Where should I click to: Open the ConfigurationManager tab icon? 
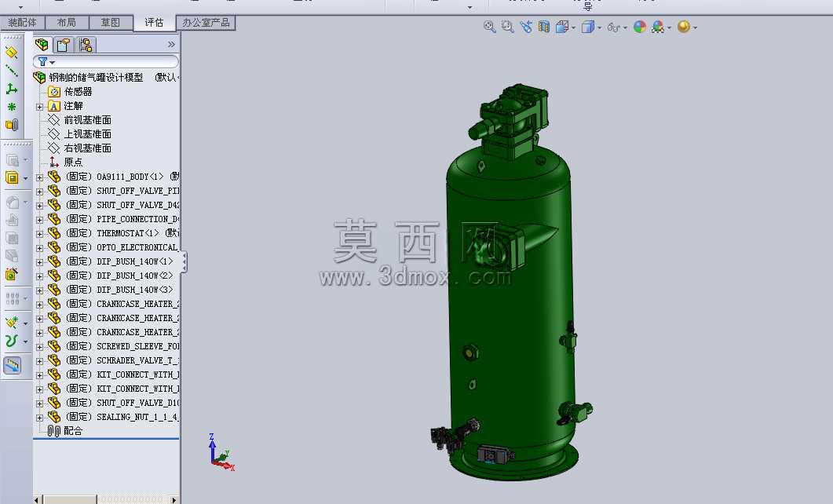click(86, 45)
